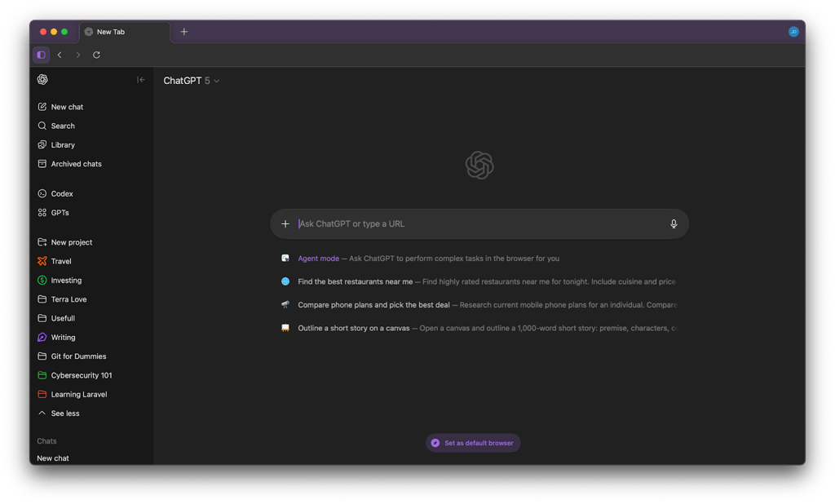Open a new tab with plus button

[183, 32]
